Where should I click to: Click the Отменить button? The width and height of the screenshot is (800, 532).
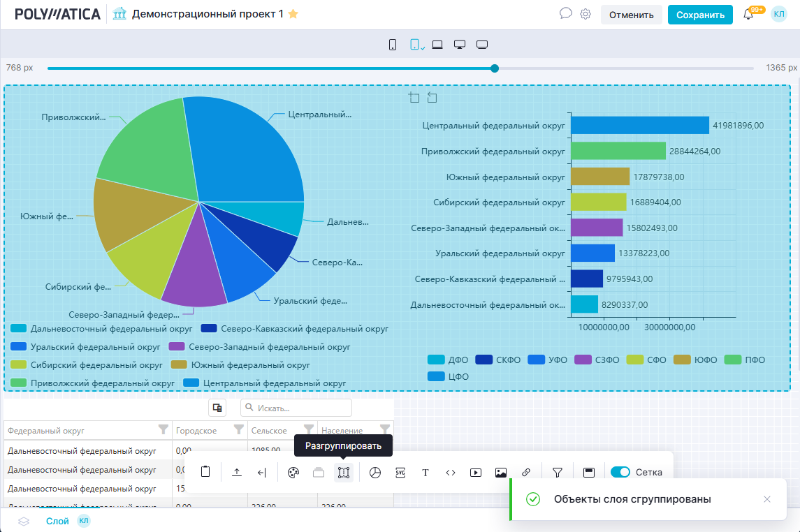(631, 15)
